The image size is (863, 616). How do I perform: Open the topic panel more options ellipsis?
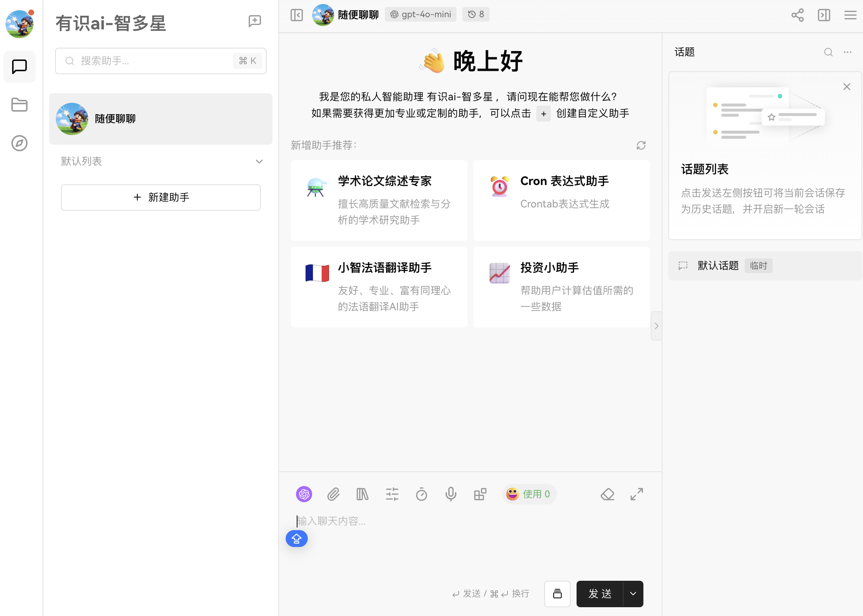click(848, 52)
